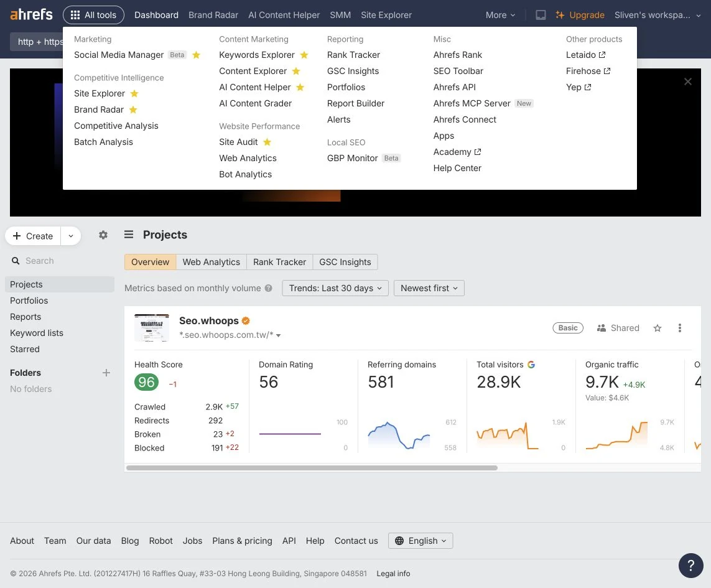Open Trends: Last 30 days dropdown
The image size is (711, 588).
click(335, 288)
